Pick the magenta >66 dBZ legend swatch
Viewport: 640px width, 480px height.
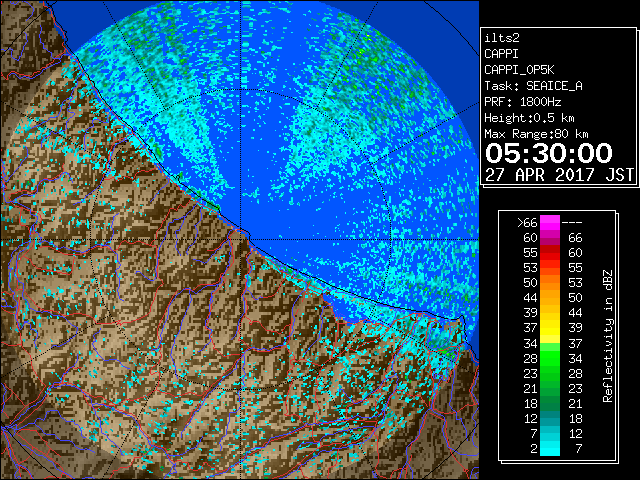tap(550, 223)
